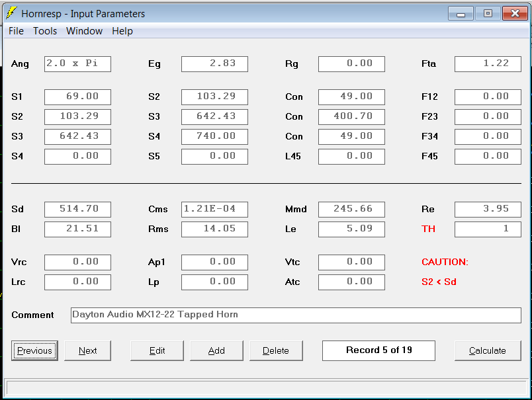This screenshot has height=400, width=532.
Task: Click the Ang label
Action: 20,63
